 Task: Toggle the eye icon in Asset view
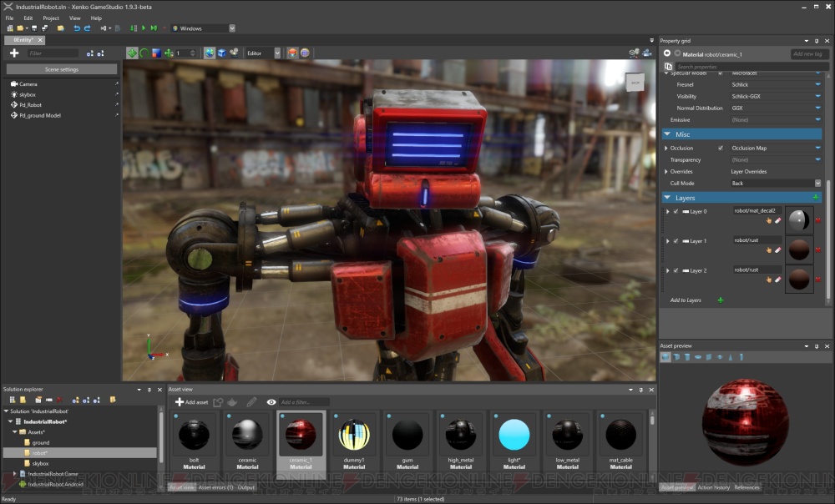(x=271, y=402)
